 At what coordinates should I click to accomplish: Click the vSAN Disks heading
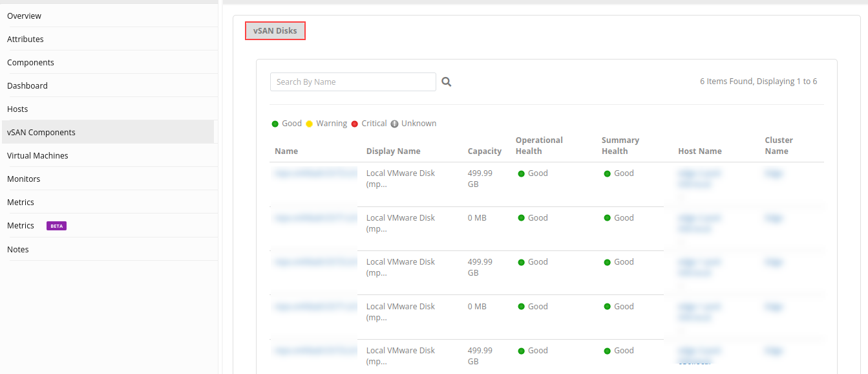(x=275, y=30)
